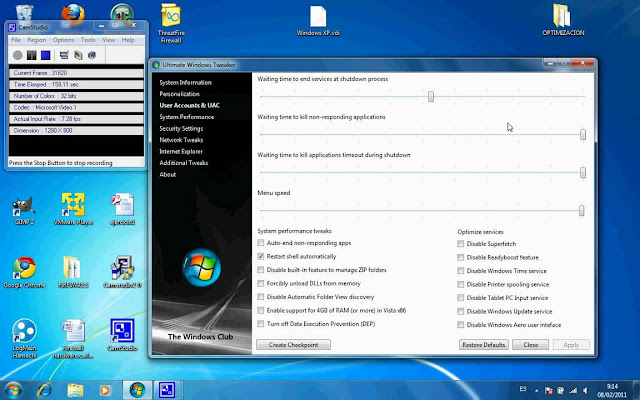Open Windows Media Player from taskbar
Viewport: 640px width, 400px height.
(x=105, y=390)
